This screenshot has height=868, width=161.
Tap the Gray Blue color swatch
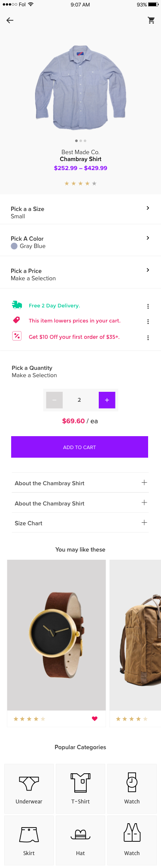coord(14,246)
